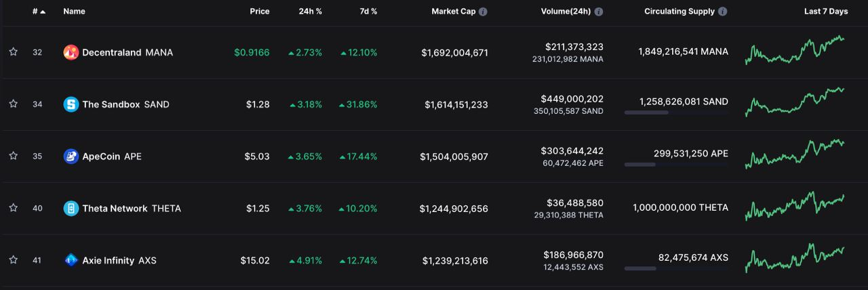Toggle watchlist star for The Sandbox
868x290 pixels.
pos(13,104)
